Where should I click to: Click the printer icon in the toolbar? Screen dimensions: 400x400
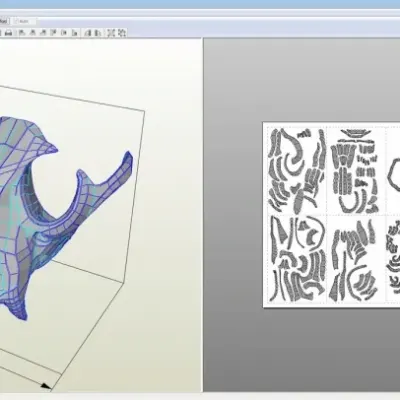(x=8, y=33)
